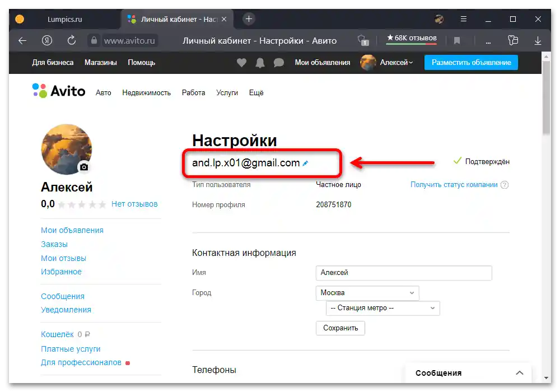Click the scrollbar down arrow
This screenshot has height=392, width=560.
(546, 378)
